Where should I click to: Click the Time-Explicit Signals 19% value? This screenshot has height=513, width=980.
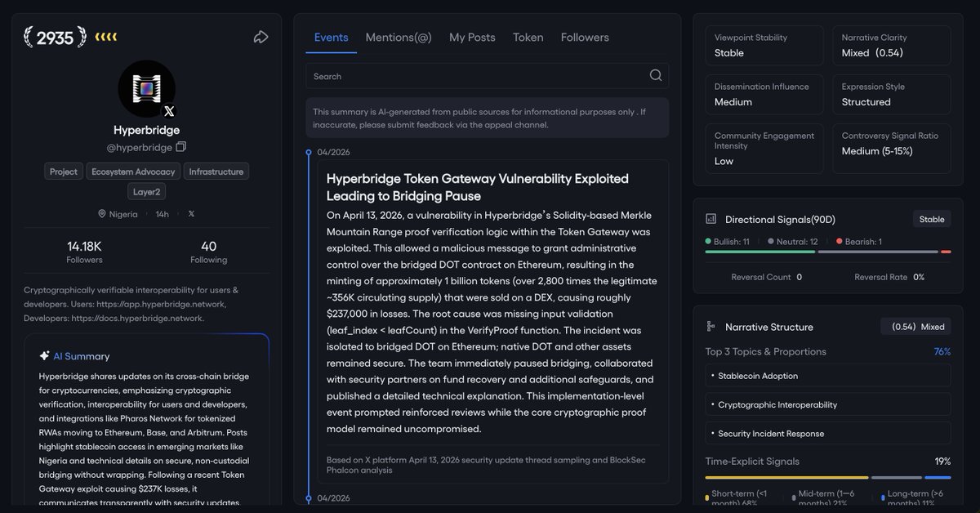click(x=942, y=462)
